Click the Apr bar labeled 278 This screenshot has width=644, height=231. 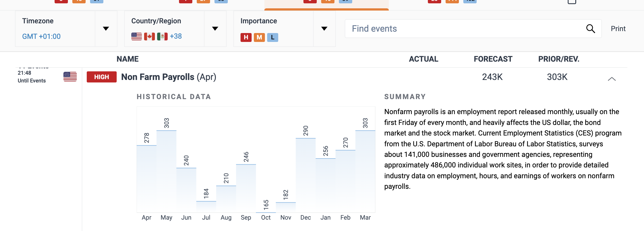pyautogui.click(x=147, y=179)
